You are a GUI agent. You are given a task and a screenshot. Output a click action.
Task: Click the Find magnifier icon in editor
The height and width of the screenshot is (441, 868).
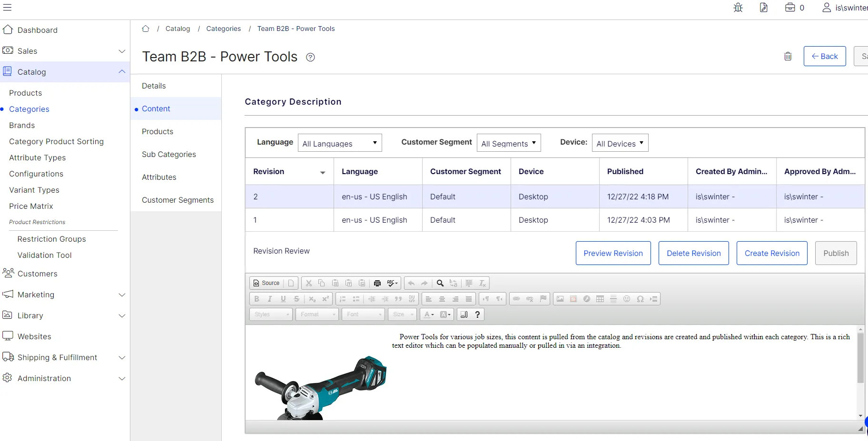440,283
